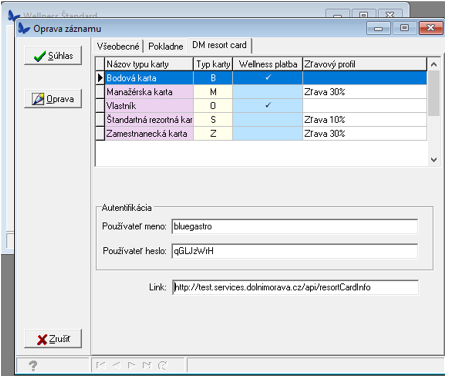Screen dimensions: 451x379
Task: Toggle Wellness platba for Vlastník
Action: click(x=268, y=106)
